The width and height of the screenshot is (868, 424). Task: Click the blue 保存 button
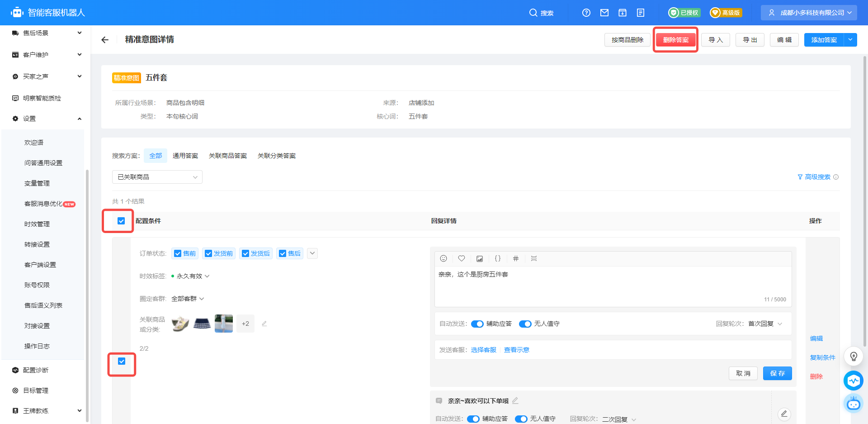[x=778, y=373]
